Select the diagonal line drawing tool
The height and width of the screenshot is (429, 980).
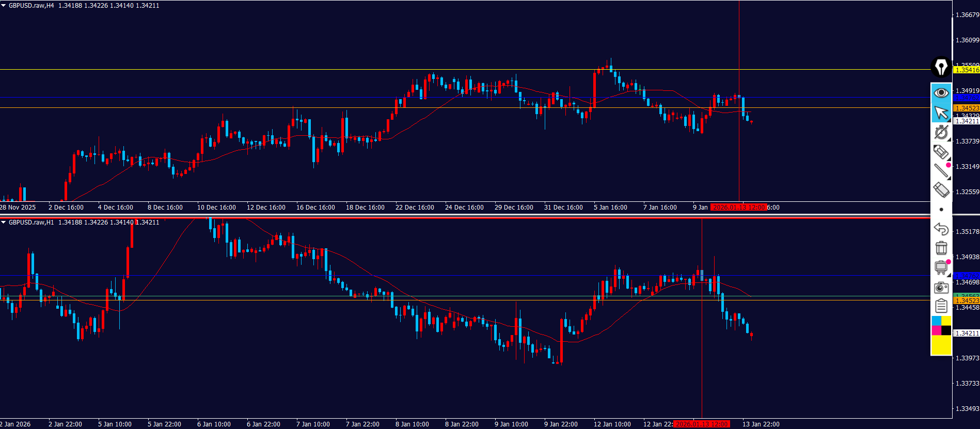(941, 170)
